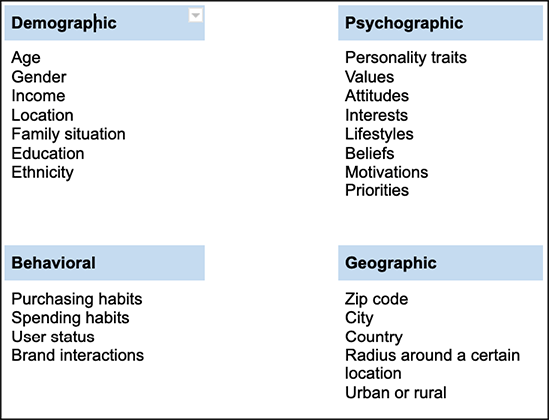Click the Zip code entry
This screenshot has width=549, height=420.
tap(376, 299)
